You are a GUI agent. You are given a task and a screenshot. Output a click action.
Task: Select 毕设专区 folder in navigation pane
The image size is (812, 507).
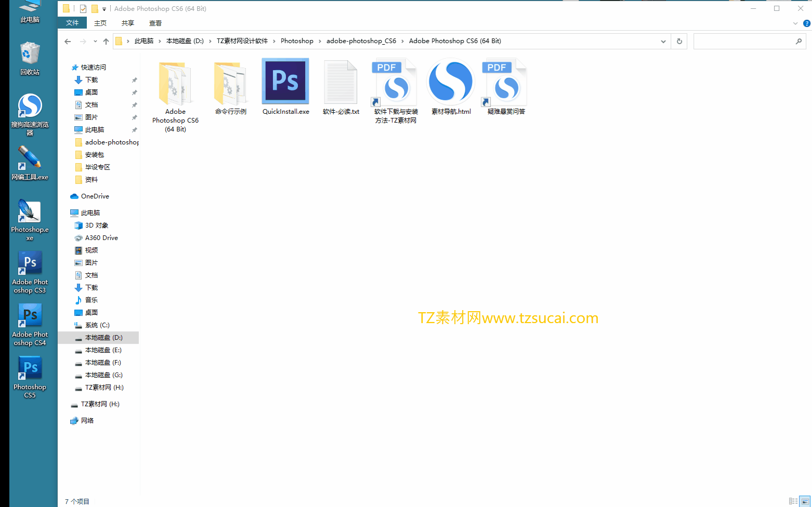[x=98, y=167]
